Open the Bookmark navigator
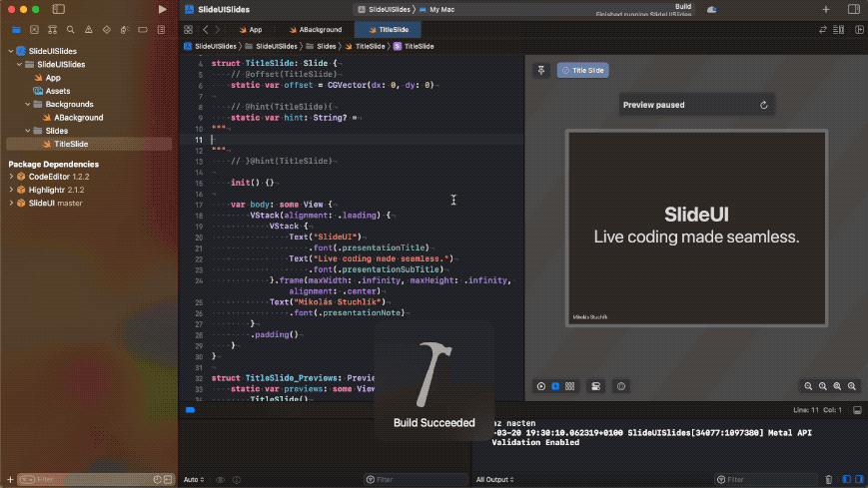This screenshot has width=868, height=488. tap(52, 30)
